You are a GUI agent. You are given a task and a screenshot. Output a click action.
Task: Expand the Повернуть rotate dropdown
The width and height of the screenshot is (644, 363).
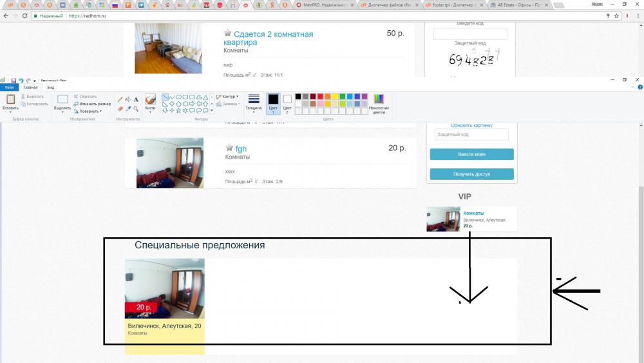90,111
